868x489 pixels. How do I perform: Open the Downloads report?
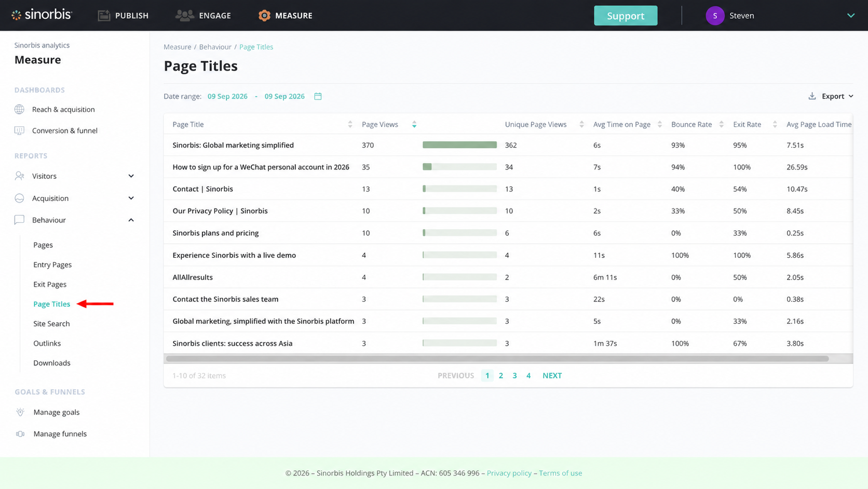(x=52, y=363)
